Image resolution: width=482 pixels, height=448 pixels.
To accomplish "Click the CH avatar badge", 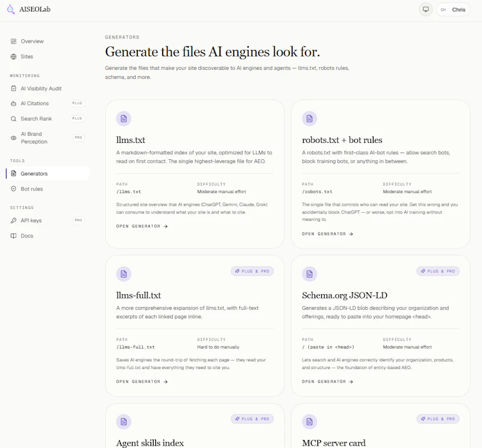I will (443, 10).
